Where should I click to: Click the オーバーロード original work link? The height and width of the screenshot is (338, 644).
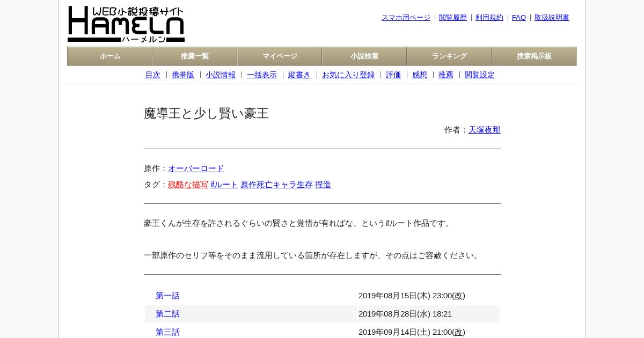coord(196,168)
